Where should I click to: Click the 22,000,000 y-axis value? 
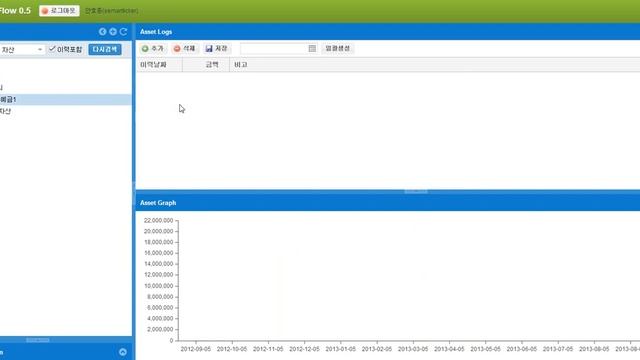pyautogui.click(x=158, y=220)
